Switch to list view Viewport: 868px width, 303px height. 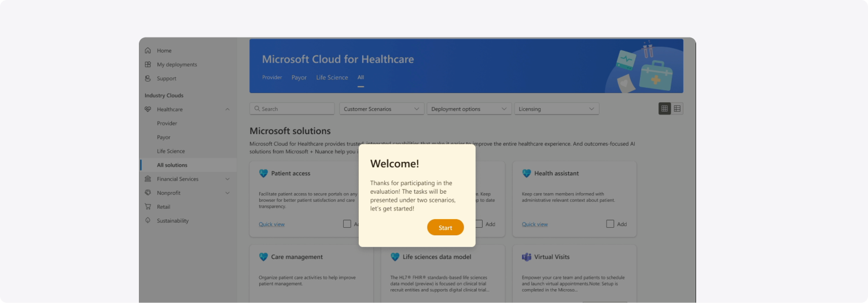click(x=677, y=108)
